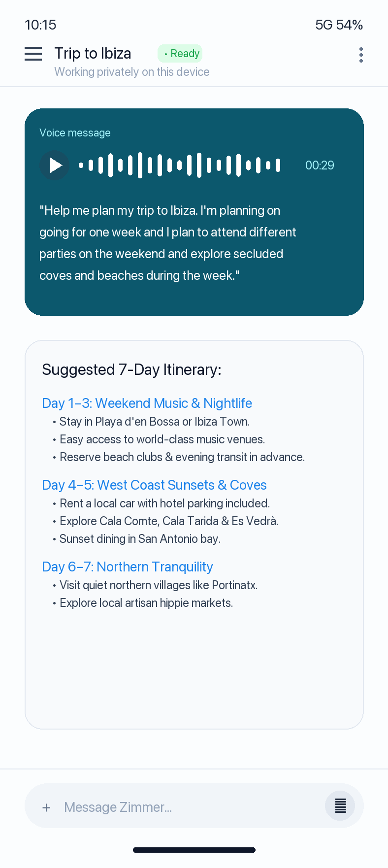Tap the plus attachment icon
Image resolution: width=388 pixels, height=868 pixels.
[46, 807]
